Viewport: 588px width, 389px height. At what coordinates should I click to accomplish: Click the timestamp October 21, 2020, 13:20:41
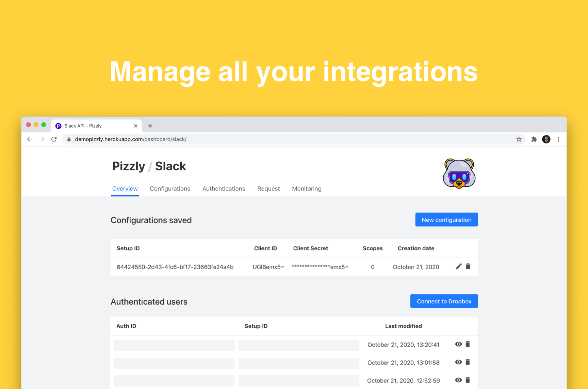coord(404,345)
